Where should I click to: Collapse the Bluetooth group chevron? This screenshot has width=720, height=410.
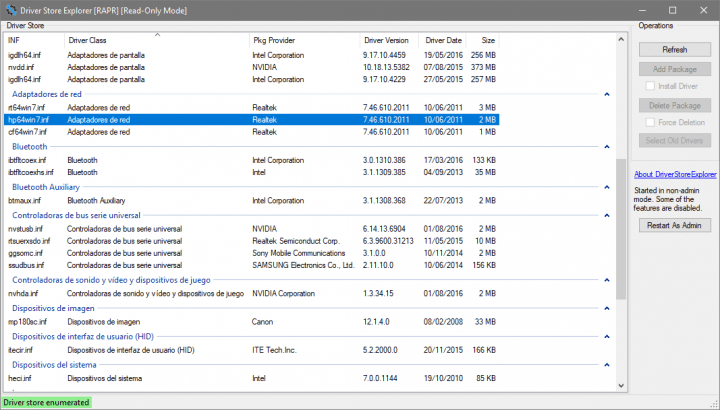point(607,147)
